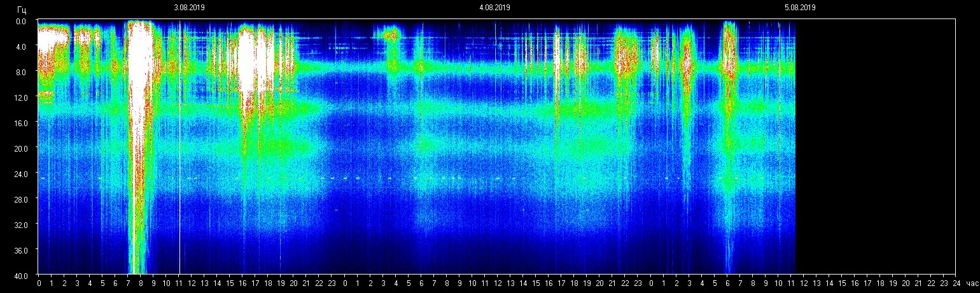Click the date label 3.08.2019
Viewport: 980px width, 293px height.
pos(189,8)
